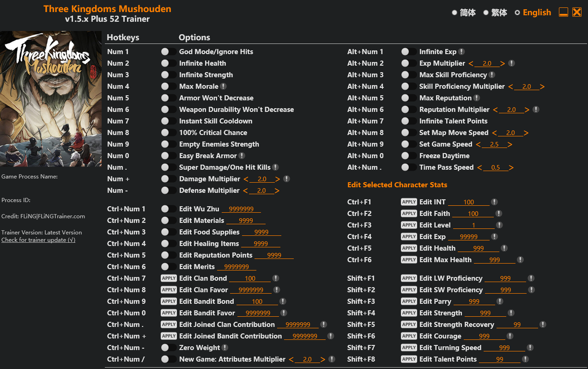Toggle God Mode/Ignore Hits switch
Viewport: 588px width, 369px height.
click(x=169, y=52)
